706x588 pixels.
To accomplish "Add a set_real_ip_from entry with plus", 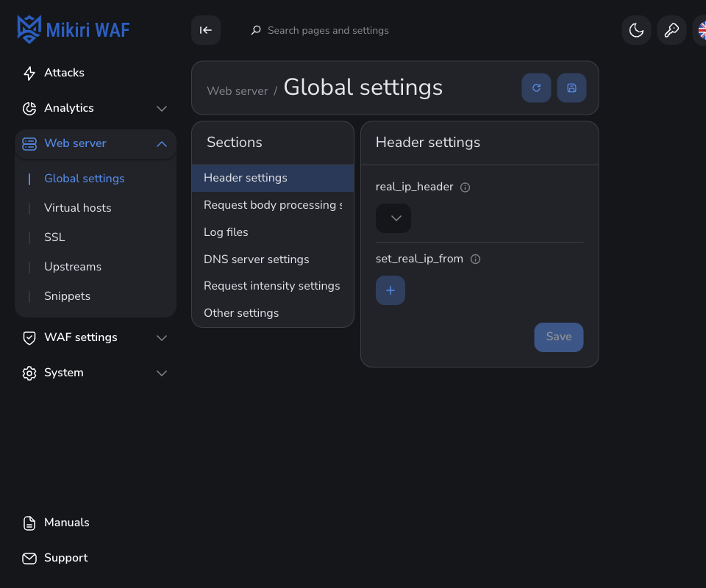I will 391,290.
